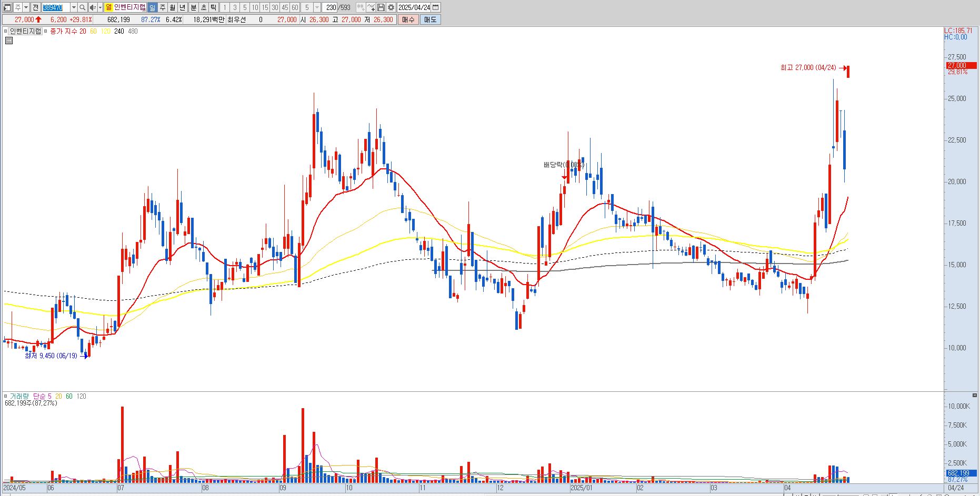
Task: Click the add indicator line icon
Action: point(371,7)
